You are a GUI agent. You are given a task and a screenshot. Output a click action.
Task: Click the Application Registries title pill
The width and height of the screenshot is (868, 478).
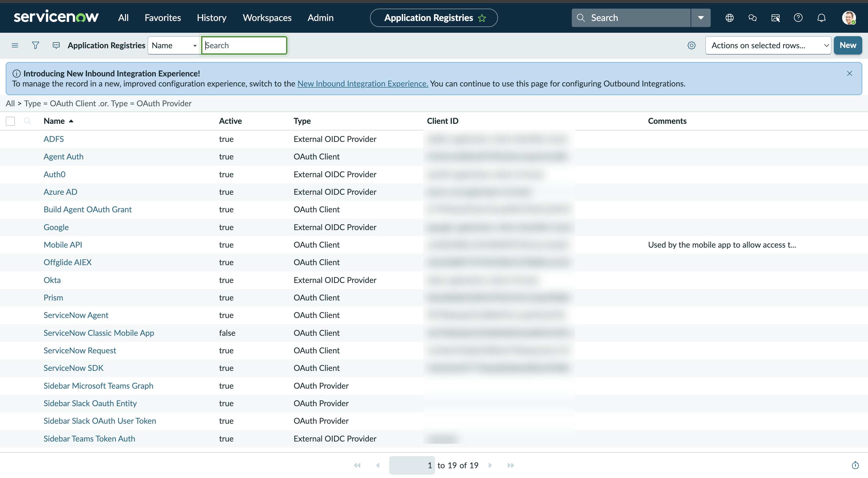pyautogui.click(x=434, y=18)
